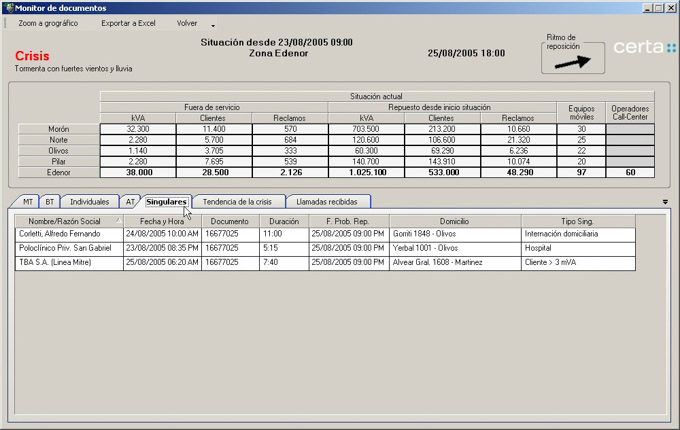Open the Individuales tab
This screenshot has width=680, height=430.
pyautogui.click(x=89, y=202)
